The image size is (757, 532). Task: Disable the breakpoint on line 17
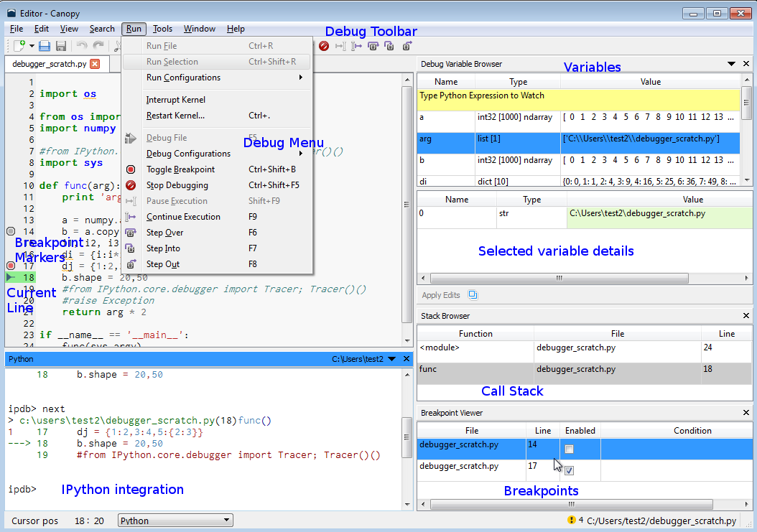coord(569,470)
